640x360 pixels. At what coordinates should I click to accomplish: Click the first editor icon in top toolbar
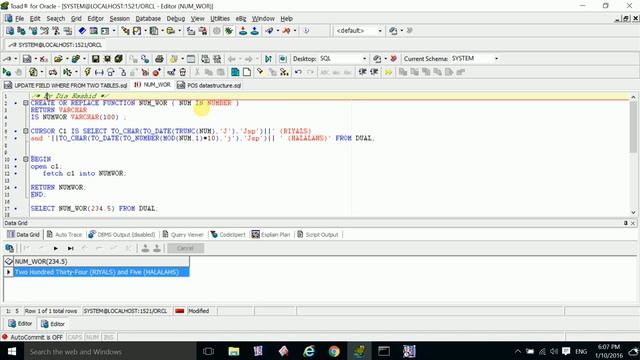coord(10,31)
